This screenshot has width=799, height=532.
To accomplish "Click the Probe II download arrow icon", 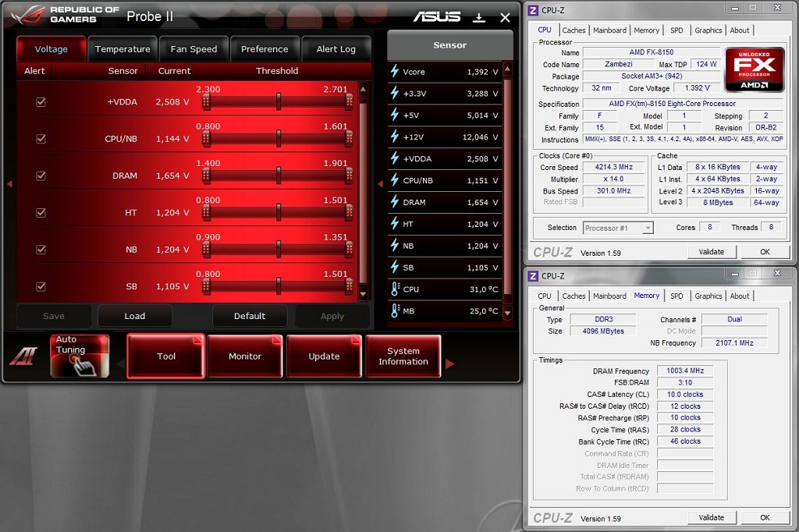I will 478,18.
